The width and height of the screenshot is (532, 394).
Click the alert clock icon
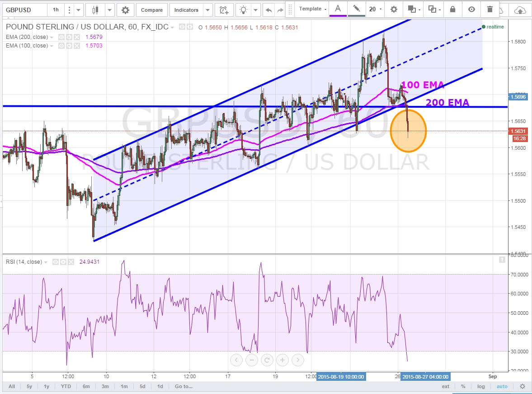click(224, 9)
